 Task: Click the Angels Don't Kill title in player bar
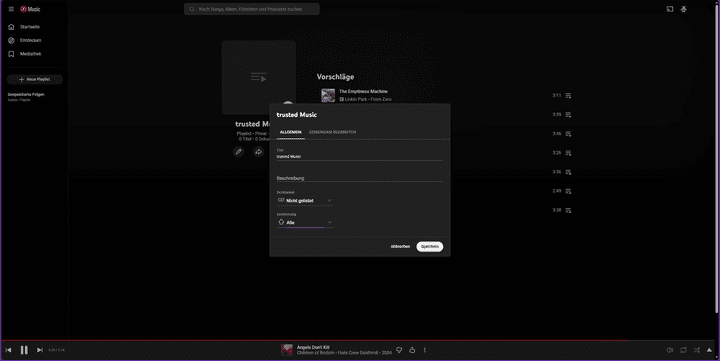coord(313,348)
